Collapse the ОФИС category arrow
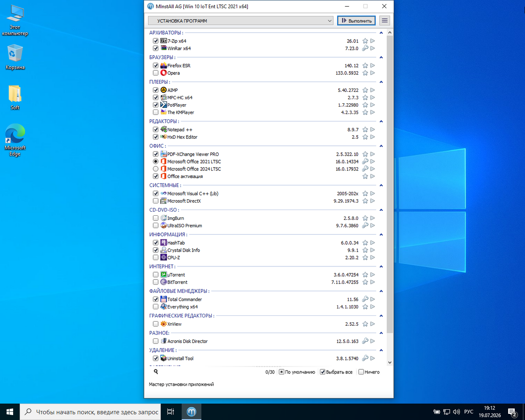 381,146
